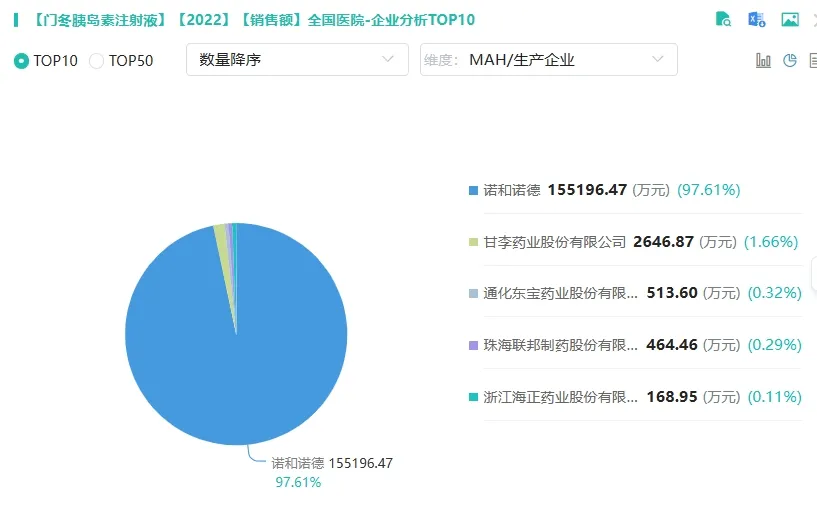
Task: Click the 通化东宝 grey-blue legend swatch
Action: coord(473,293)
